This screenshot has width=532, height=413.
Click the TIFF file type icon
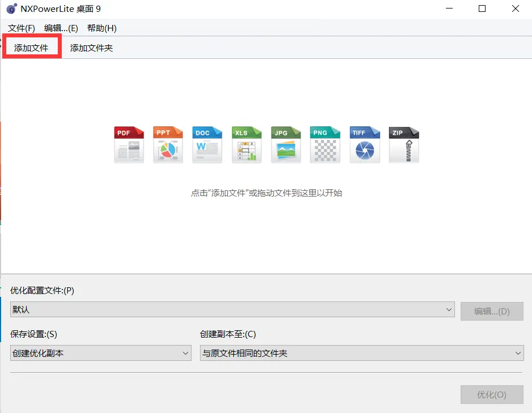[x=365, y=144]
